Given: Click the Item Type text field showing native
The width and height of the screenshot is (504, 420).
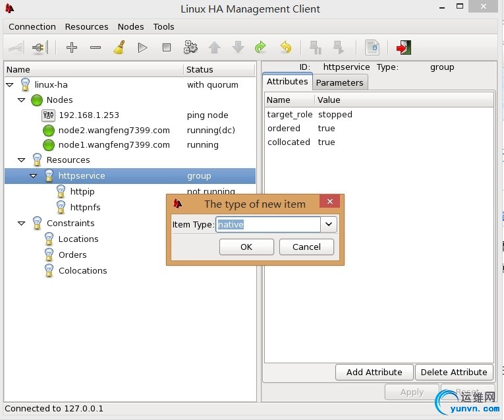Looking at the screenshot, I should point(268,224).
